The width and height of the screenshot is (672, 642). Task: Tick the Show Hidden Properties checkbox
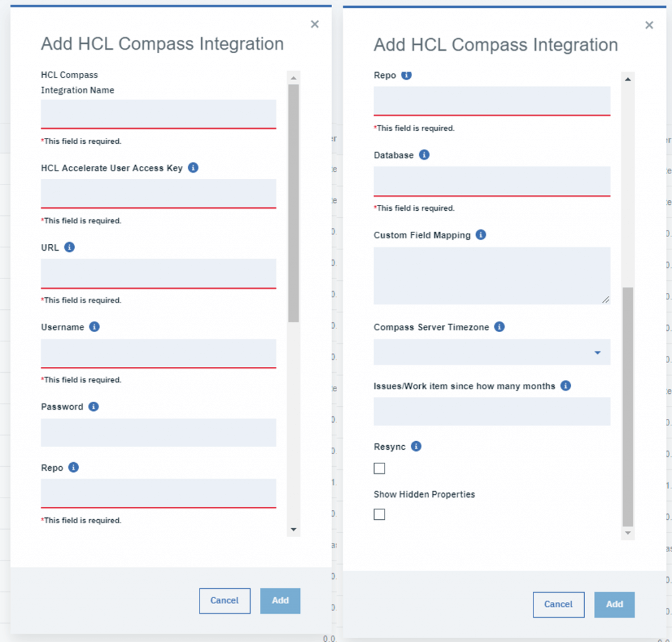(379, 515)
